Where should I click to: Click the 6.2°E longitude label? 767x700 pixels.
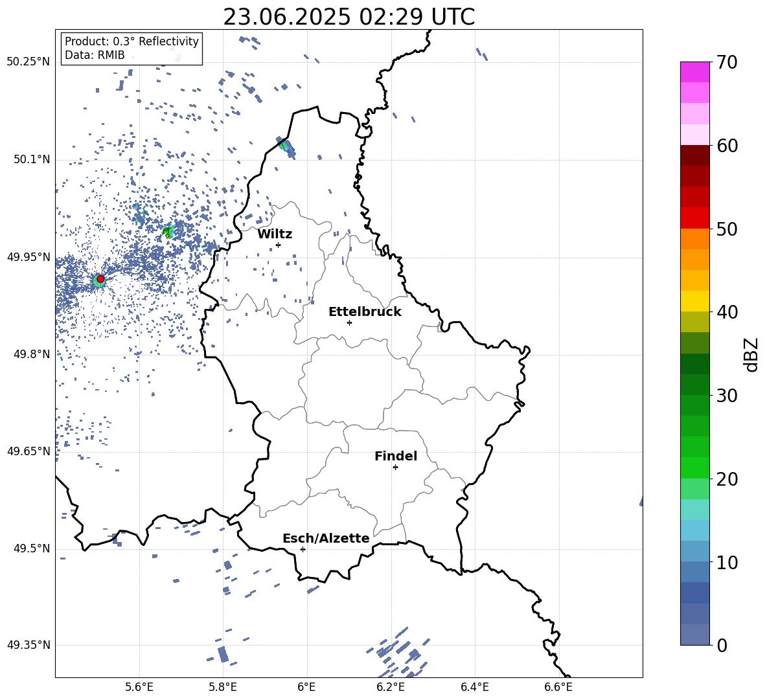click(x=391, y=688)
